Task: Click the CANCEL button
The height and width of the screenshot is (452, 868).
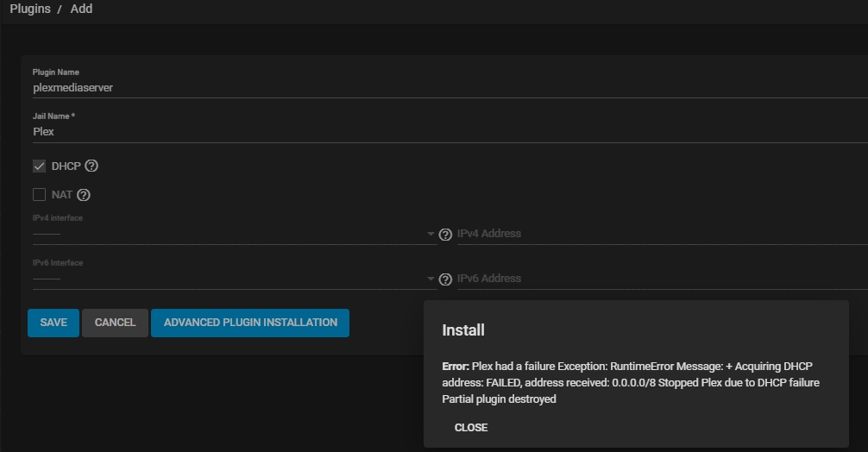Action: tap(115, 323)
